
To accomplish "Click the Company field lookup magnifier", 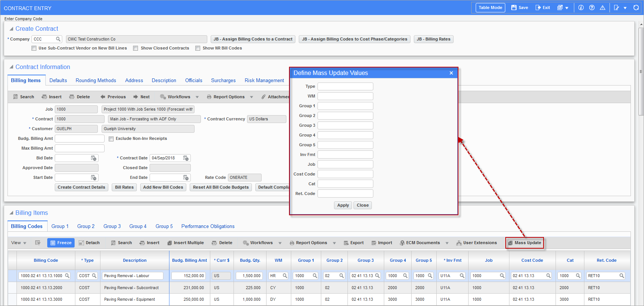I will tap(58, 39).
